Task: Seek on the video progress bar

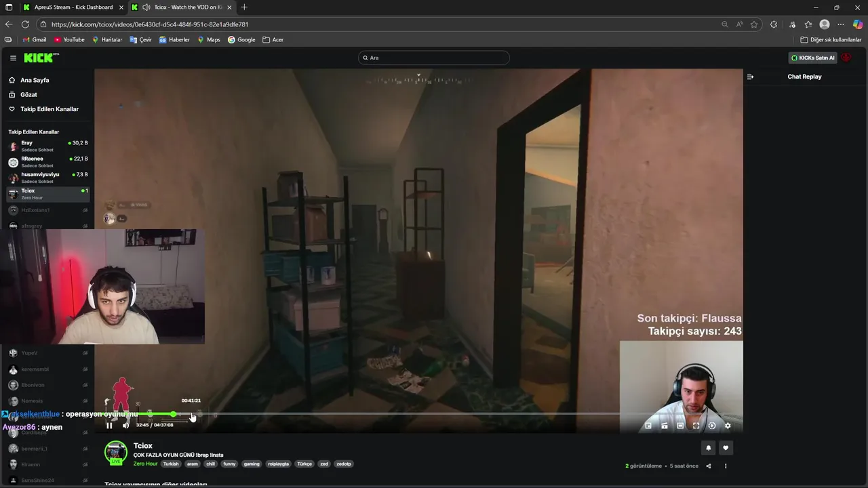Action: tap(418, 414)
